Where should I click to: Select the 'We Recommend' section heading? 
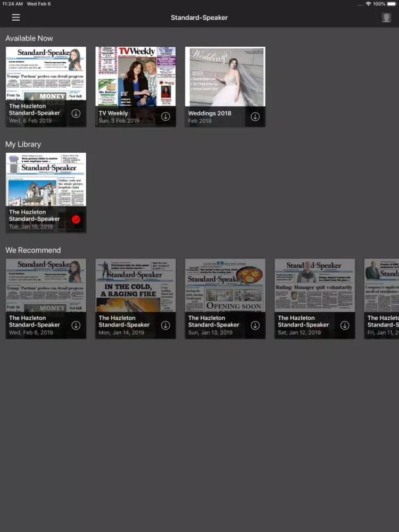pos(33,250)
